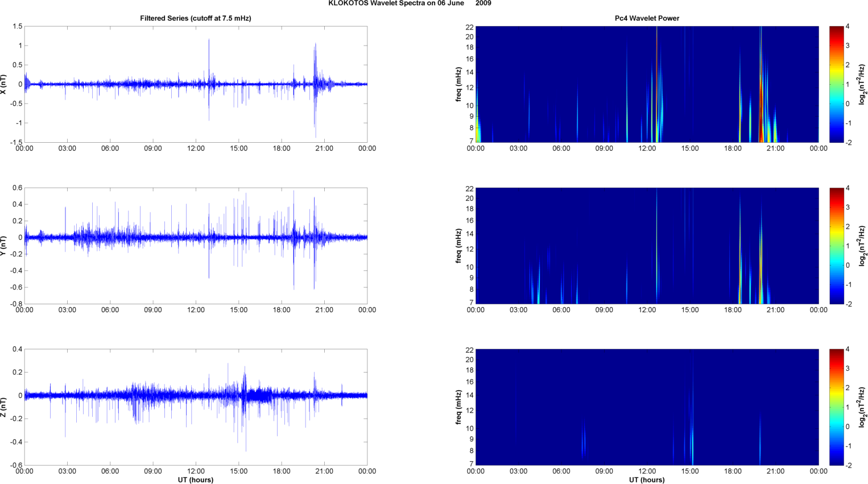Click the 1.5 tick on the X (nT) axis
Screen dimensions: 868x484
17,27
